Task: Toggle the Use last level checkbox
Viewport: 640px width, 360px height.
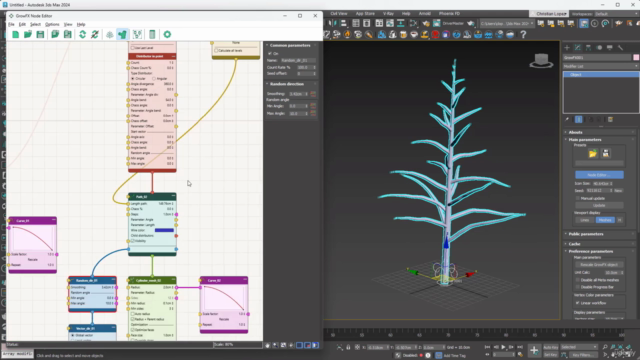Action: 133,48
